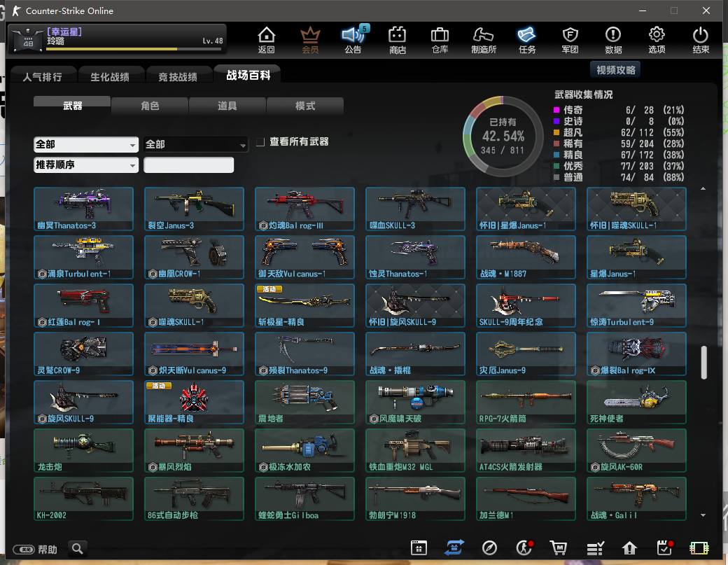Select the 武器 sub-tab
Screen dimensions: 728x565
tap(72, 106)
